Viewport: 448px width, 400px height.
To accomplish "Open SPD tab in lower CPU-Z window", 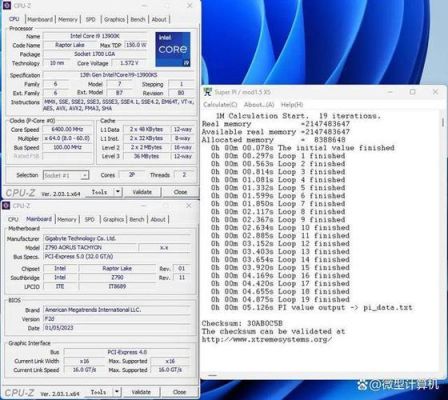I will (x=89, y=219).
